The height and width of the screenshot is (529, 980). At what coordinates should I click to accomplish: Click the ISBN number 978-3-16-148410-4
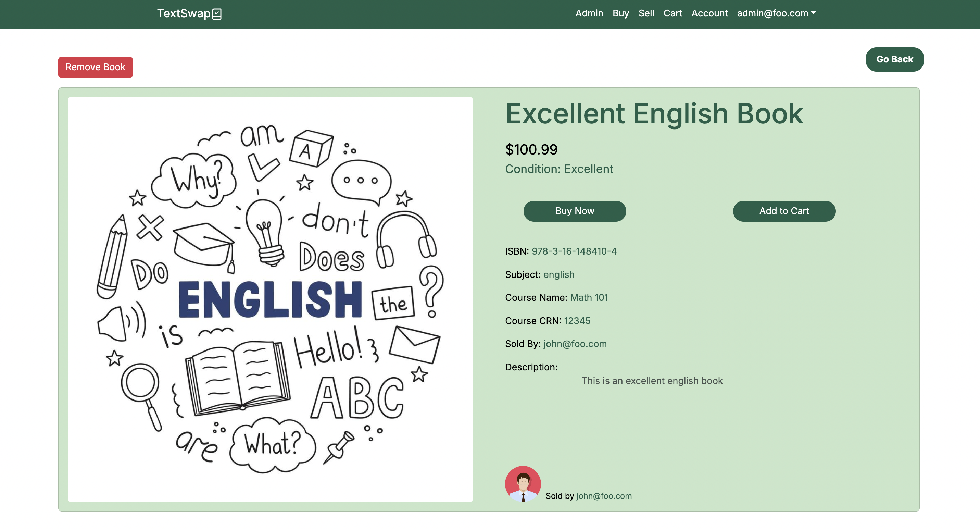[574, 251]
